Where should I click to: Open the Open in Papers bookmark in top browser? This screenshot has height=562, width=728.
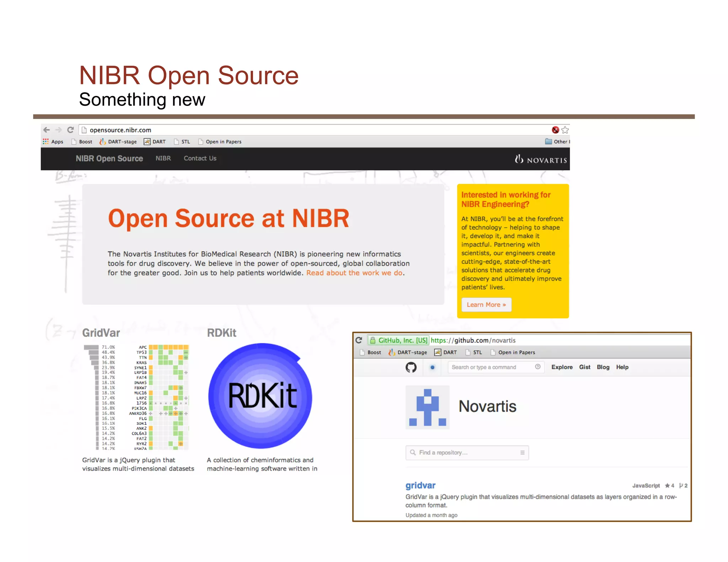pyautogui.click(x=220, y=142)
